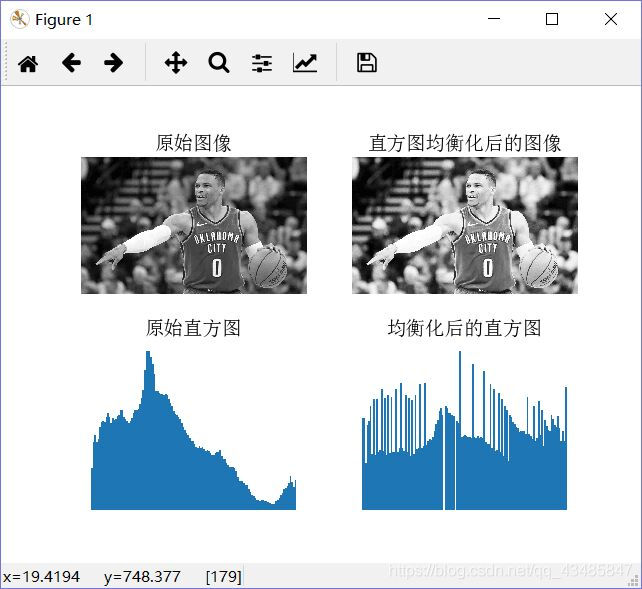Click the status bar value 'x=19.4194'
This screenshot has width=642, height=589.
[41, 577]
